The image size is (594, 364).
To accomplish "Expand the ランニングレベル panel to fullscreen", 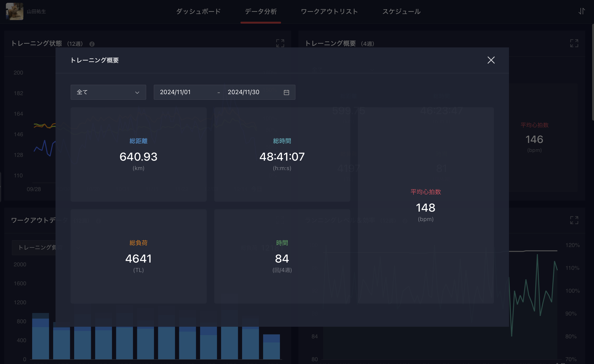I will pyautogui.click(x=574, y=220).
